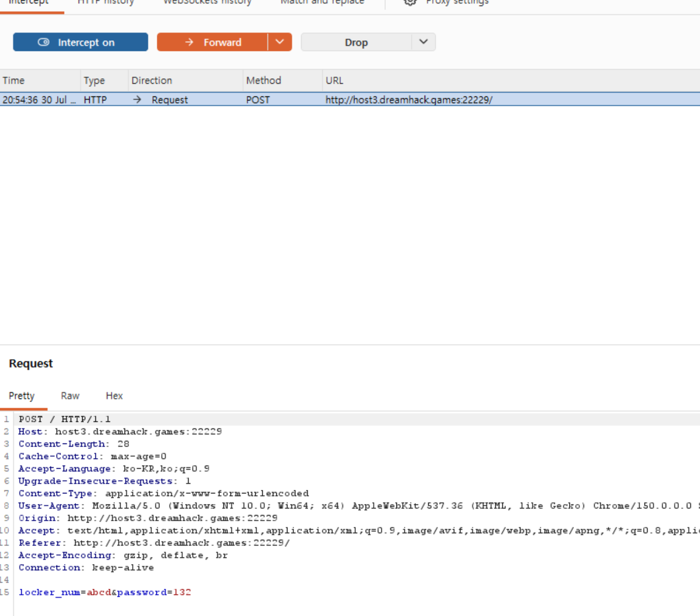Image resolution: width=700 pixels, height=616 pixels.
Task: Click the Request panel heading
Action: [31, 364]
